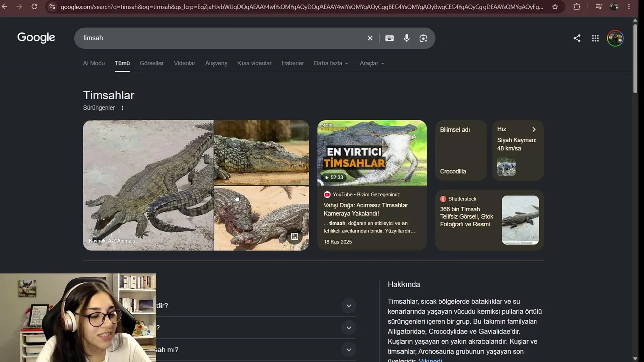Open top-right crocodile head close-up photo
644x362 pixels.
click(262, 152)
